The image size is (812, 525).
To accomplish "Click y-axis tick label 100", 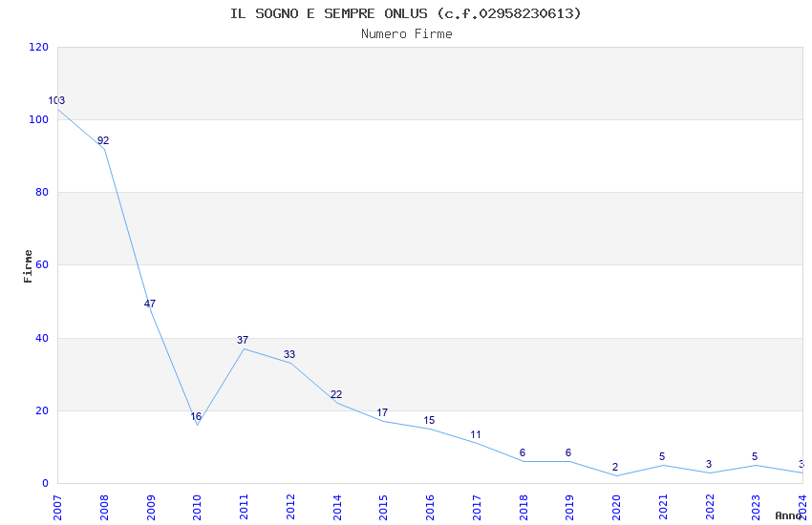I will coord(39,119).
